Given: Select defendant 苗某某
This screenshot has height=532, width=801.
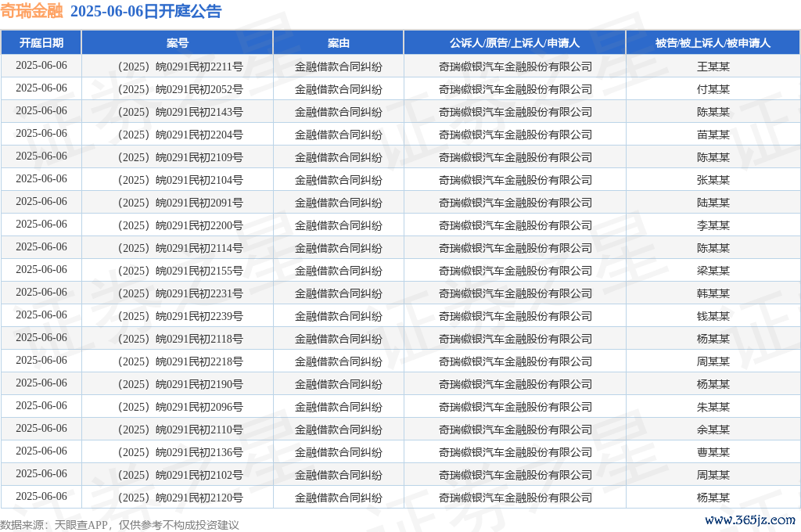Looking at the screenshot, I should [713, 135].
